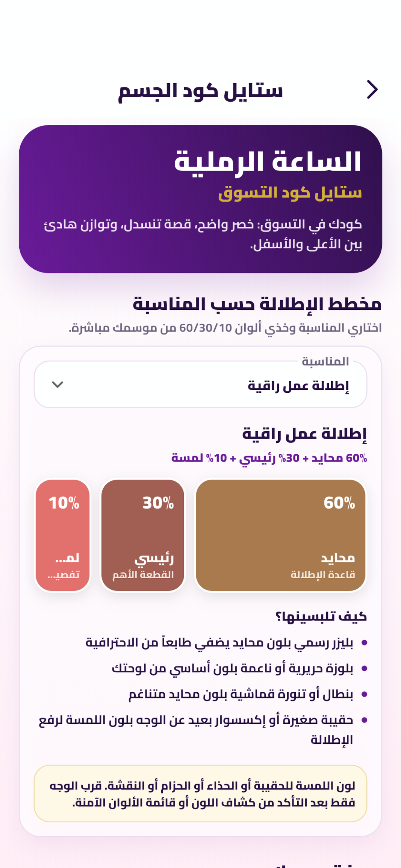Viewport: 401px width, 868px height.
Task: Tap the back chevron arrow icon
Action: 372,90
